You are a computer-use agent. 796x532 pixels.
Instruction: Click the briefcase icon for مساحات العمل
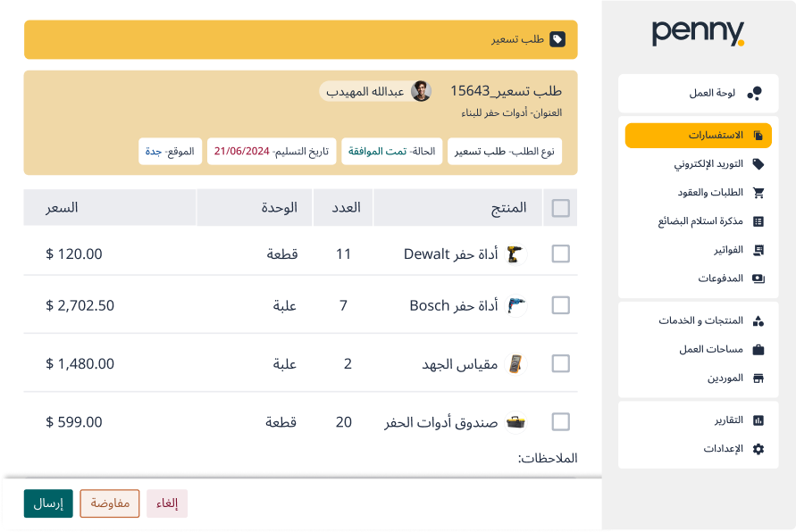click(x=758, y=349)
